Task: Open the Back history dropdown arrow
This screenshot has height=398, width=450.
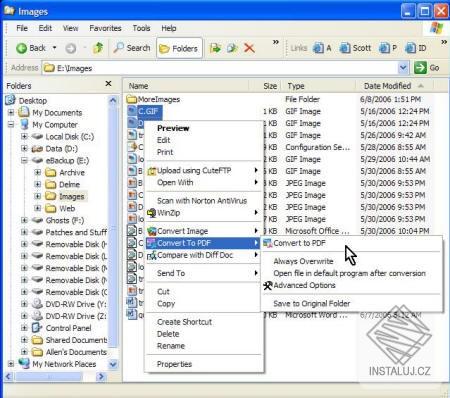Action: [54, 48]
